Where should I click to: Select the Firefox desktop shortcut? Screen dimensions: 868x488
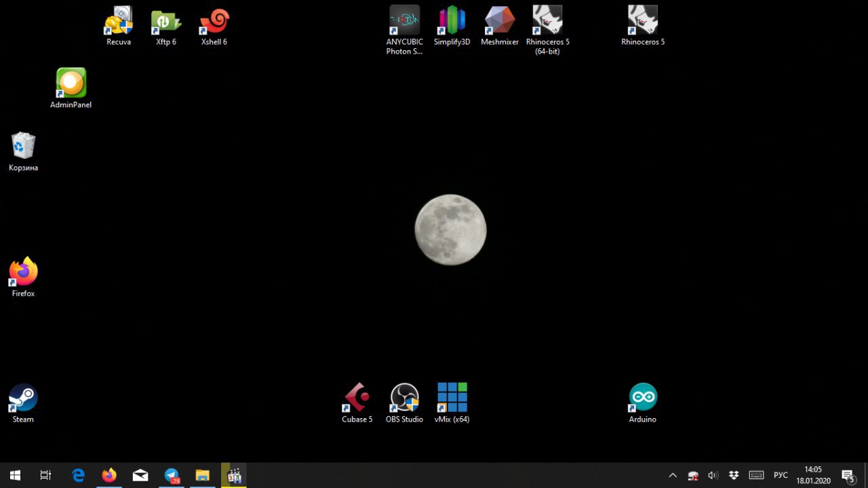[24, 277]
